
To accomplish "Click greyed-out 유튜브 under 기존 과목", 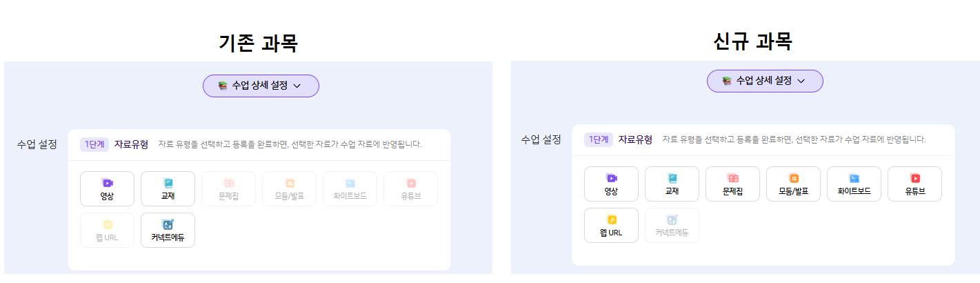I will (x=410, y=188).
